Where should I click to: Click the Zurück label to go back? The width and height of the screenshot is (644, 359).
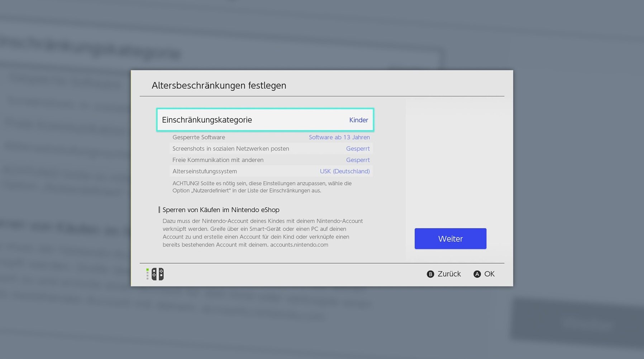[449, 274]
